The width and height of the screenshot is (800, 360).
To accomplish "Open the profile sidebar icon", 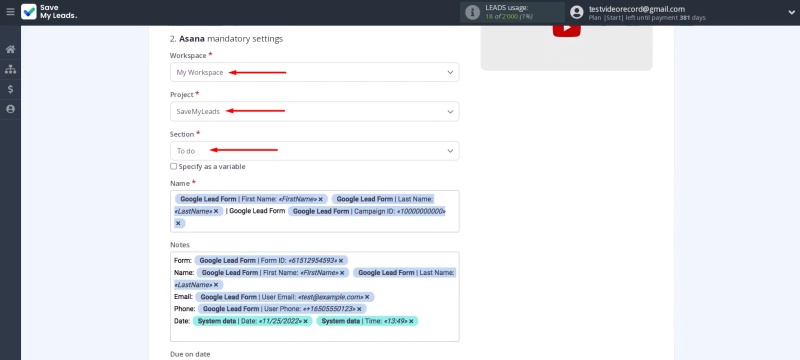I will (10, 109).
